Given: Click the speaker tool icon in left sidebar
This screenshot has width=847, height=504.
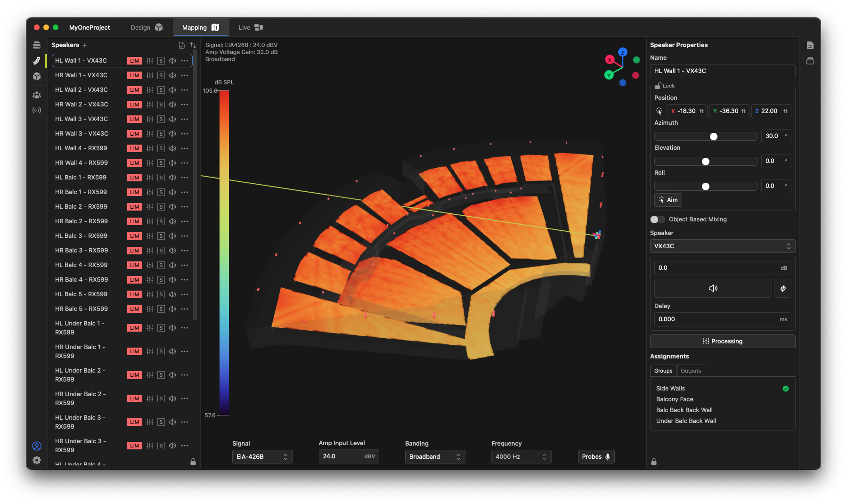Looking at the screenshot, I should click(x=37, y=61).
